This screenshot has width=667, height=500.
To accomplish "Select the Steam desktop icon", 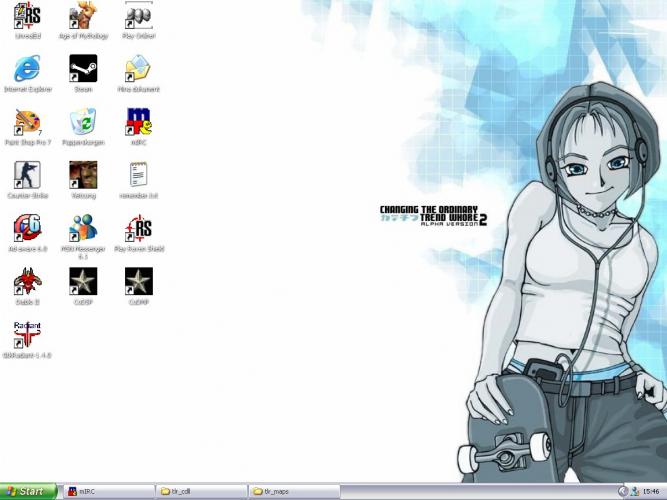I will click(x=83, y=69).
